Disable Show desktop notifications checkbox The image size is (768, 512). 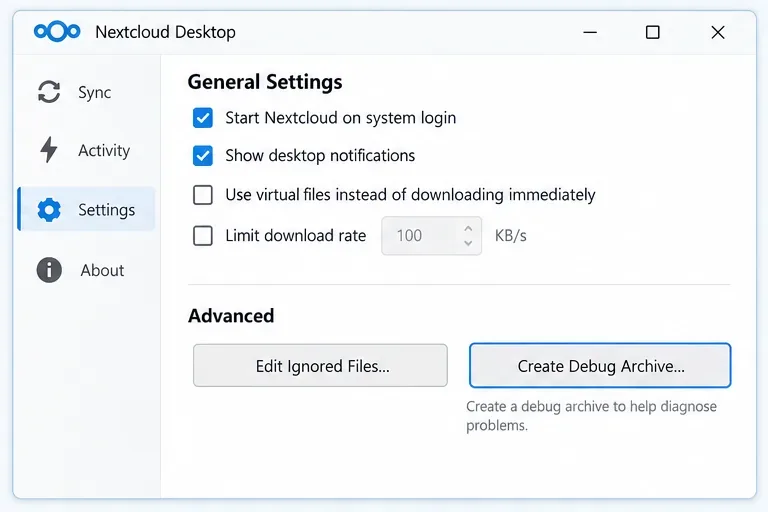point(203,156)
